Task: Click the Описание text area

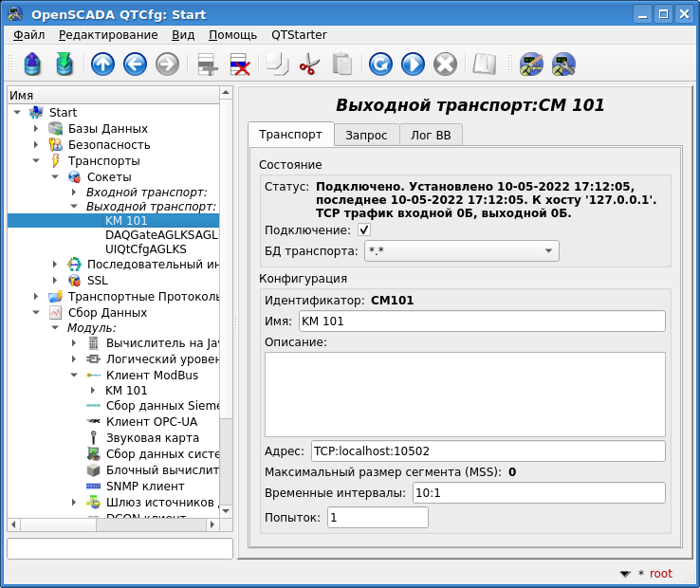Action: pyautogui.click(x=465, y=395)
